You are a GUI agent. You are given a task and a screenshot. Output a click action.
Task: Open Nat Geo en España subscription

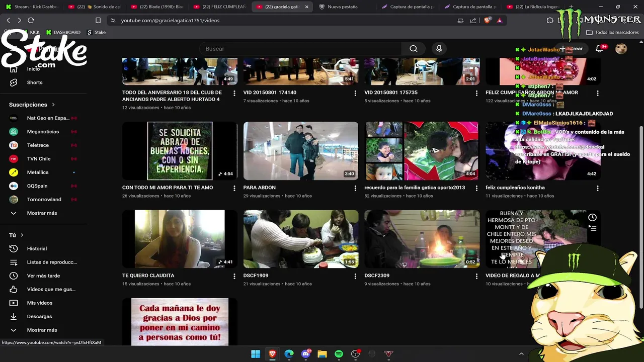pos(43,118)
